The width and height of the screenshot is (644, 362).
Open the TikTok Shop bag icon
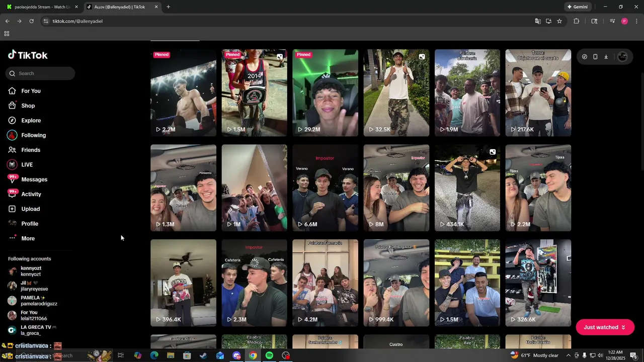(12, 106)
